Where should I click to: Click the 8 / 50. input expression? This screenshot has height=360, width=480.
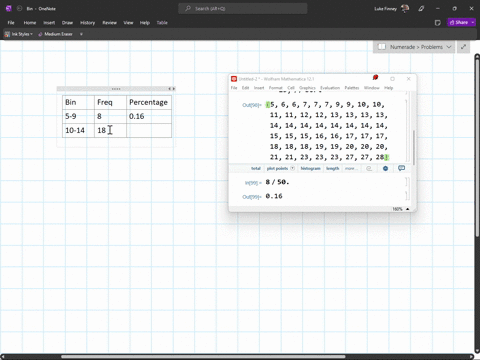277,182
